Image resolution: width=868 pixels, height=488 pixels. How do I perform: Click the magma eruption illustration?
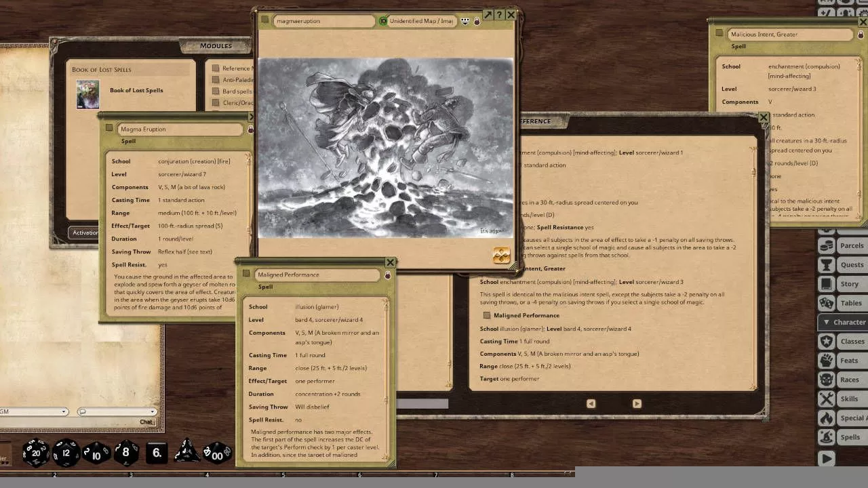(385, 148)
